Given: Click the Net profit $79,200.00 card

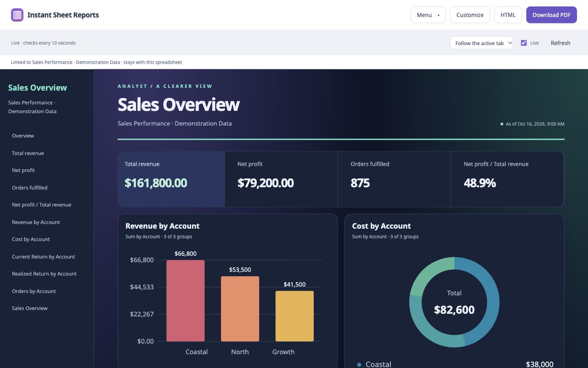Looking at the screenshot, I should (281, 179).
